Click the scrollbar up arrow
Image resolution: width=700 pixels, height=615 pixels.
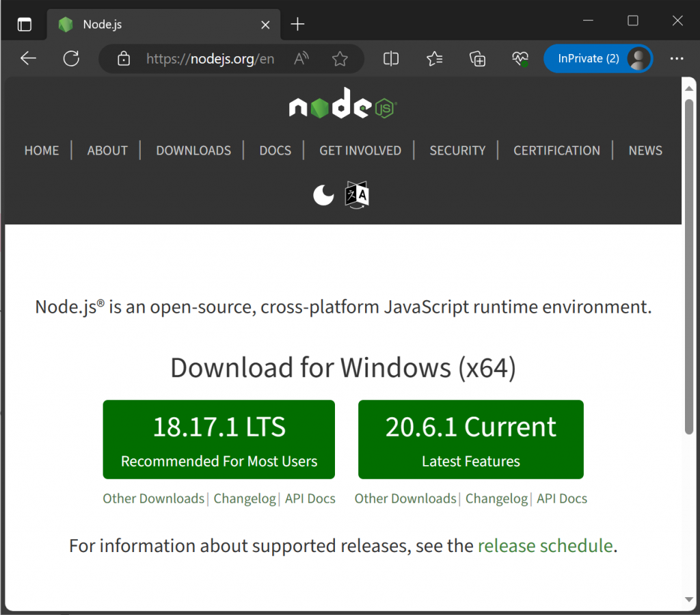(689, 88)
